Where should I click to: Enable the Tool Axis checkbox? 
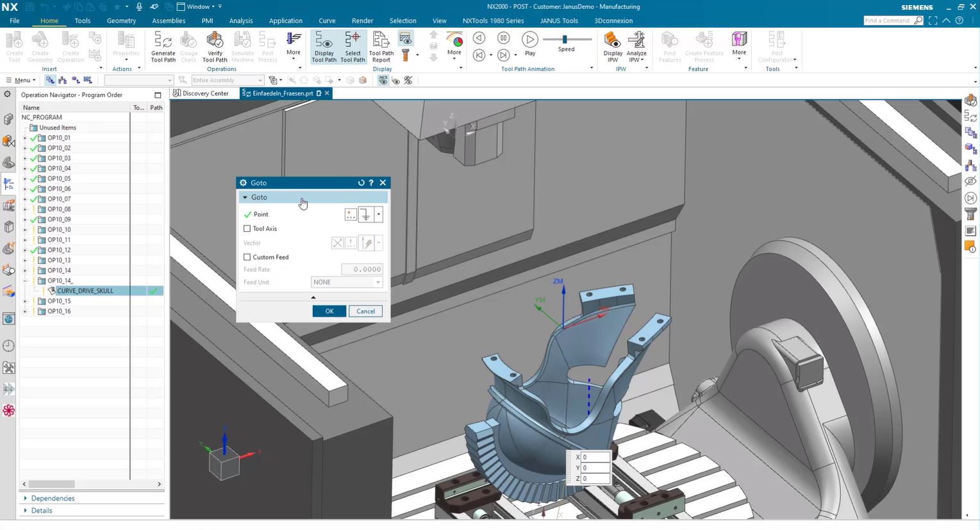[247, 229]
